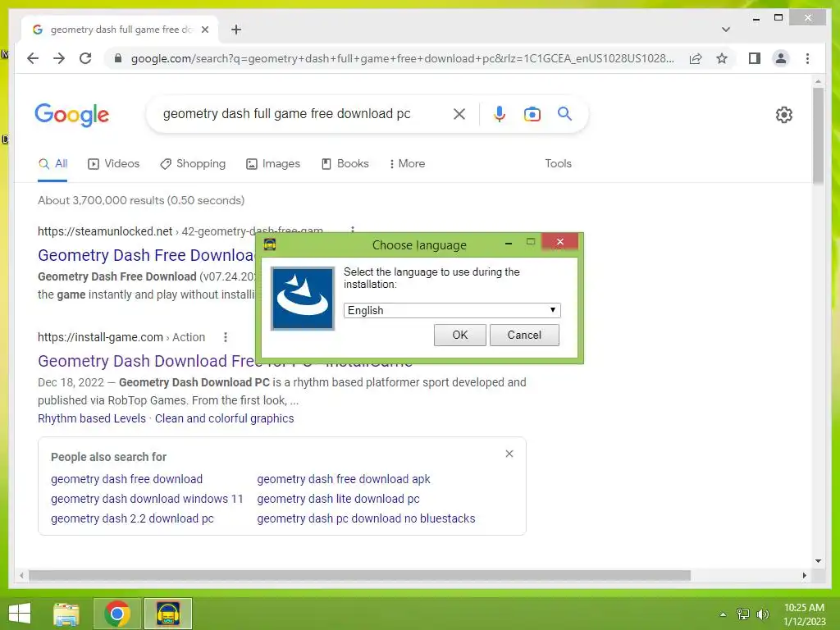840x630 pixels.
Task: Clear the Google search box
Action: 459,114
